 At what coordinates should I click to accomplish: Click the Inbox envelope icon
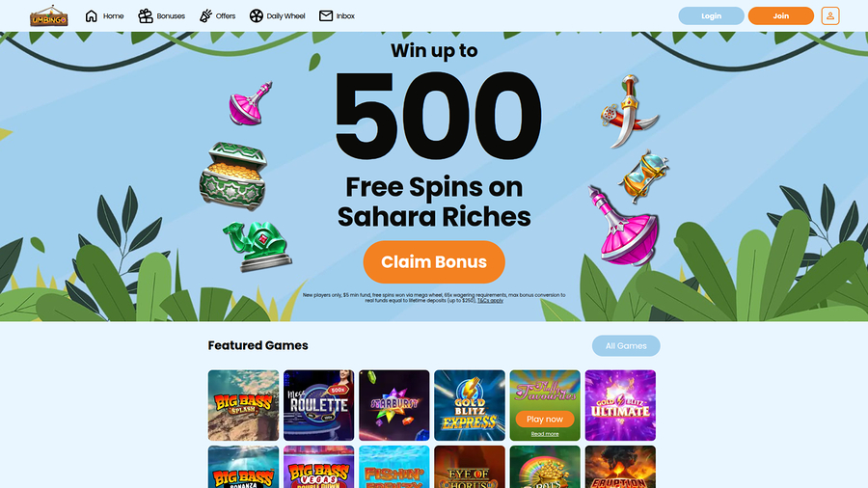coord(326,16)
